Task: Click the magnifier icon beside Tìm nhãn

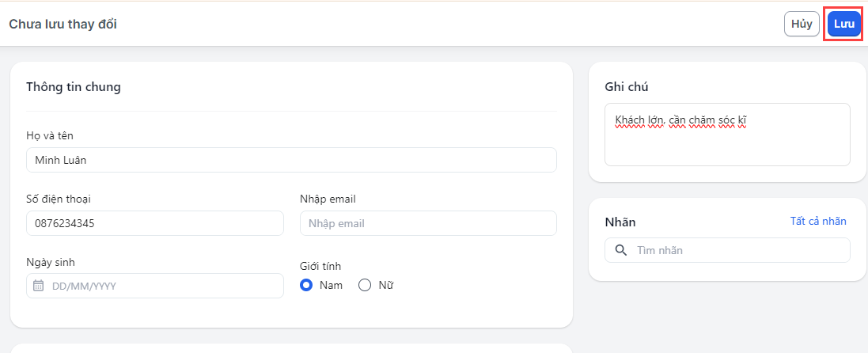Action: click(621, 250)
